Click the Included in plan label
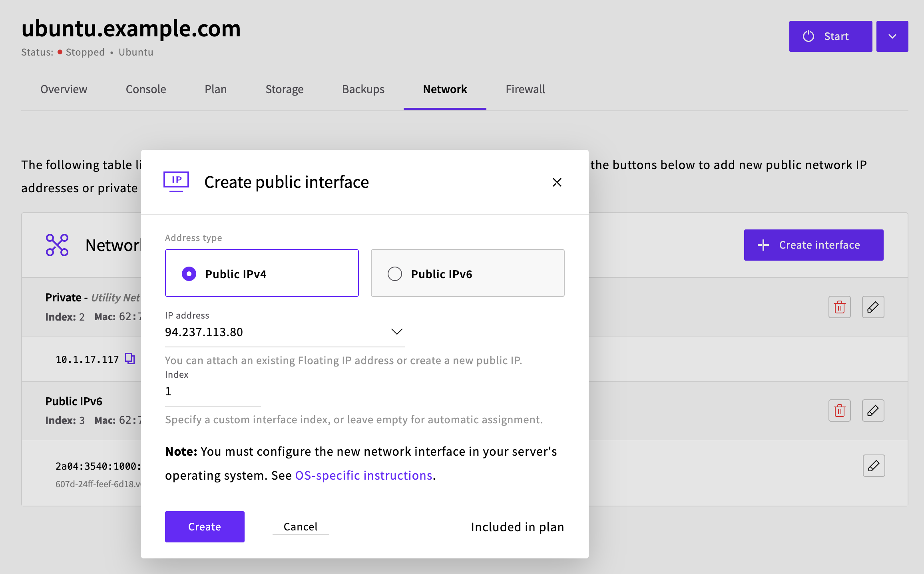The image size is (924, 574). click(518, 527)
